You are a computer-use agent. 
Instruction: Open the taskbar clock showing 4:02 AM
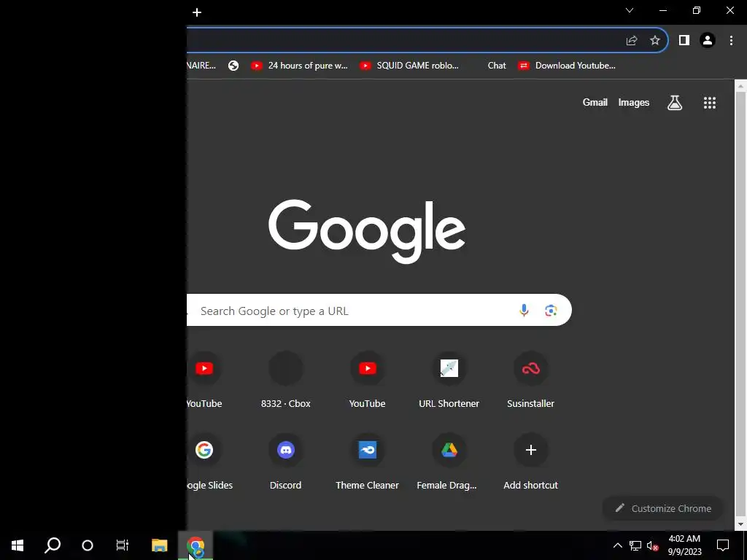pos(684,545)
